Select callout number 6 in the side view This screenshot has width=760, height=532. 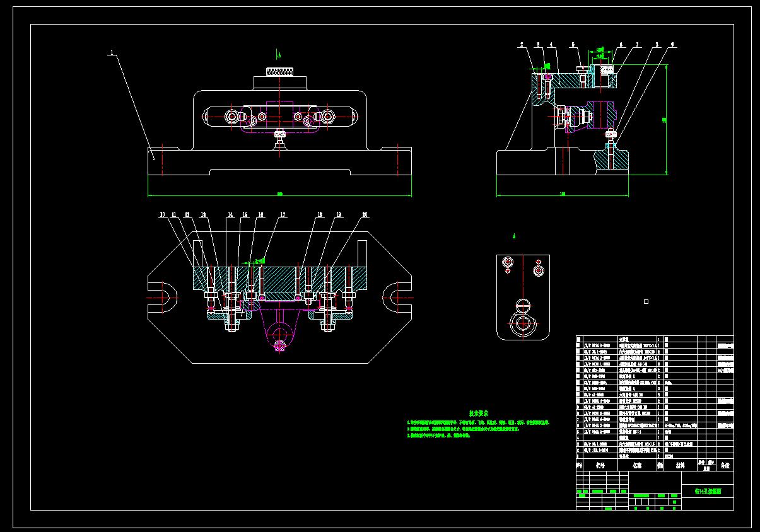point(621,45)
